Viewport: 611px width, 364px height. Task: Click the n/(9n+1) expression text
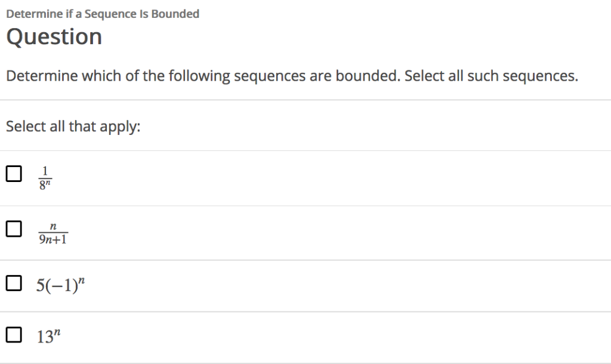tap(54, 231)
